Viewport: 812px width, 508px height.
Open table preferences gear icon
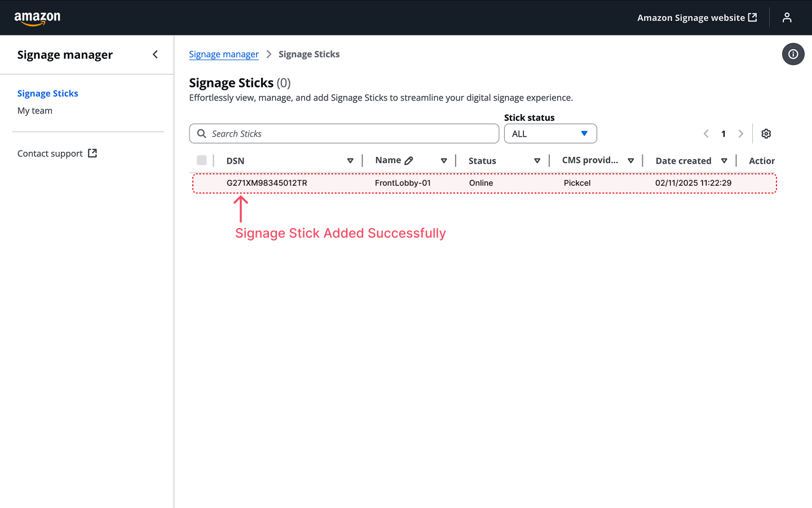[766, 134]
